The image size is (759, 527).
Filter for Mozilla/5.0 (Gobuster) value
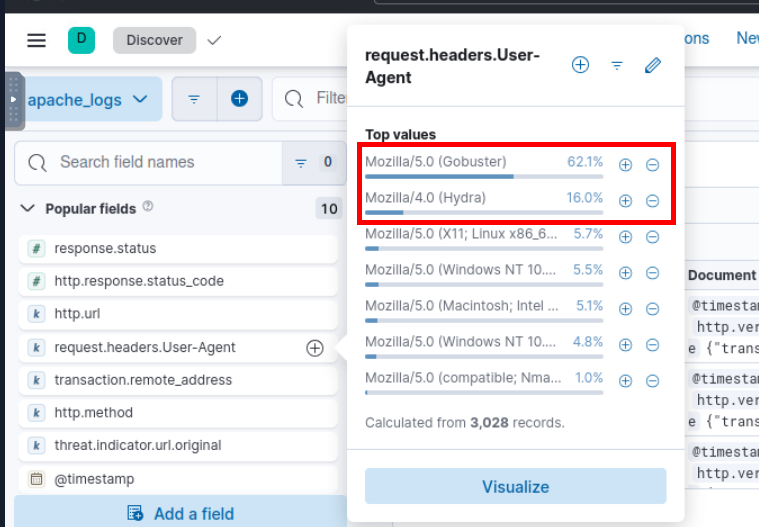pos(625,165)
